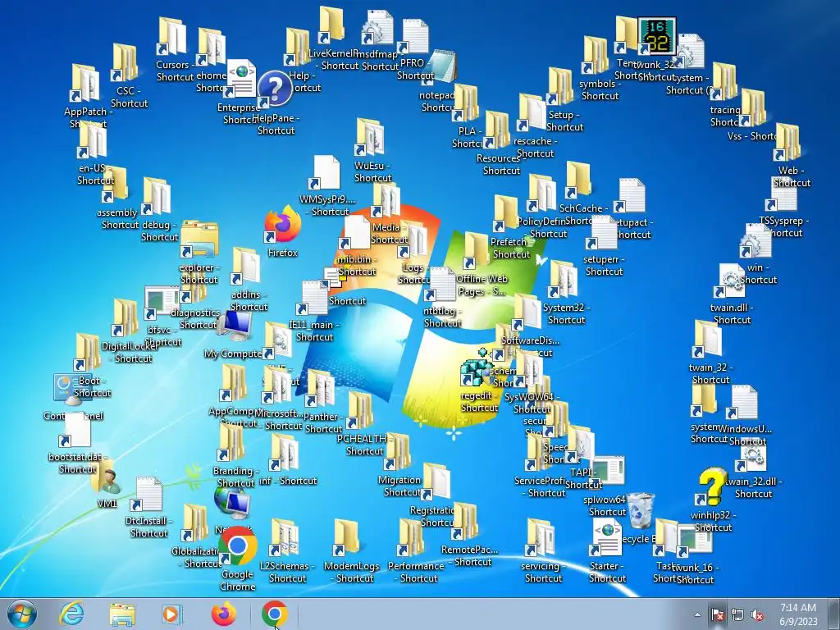Image resolution: width=840 pixels, height=630 pixels.
Task: Open the win shortcut settings file
Action: (x=756, y=241)
